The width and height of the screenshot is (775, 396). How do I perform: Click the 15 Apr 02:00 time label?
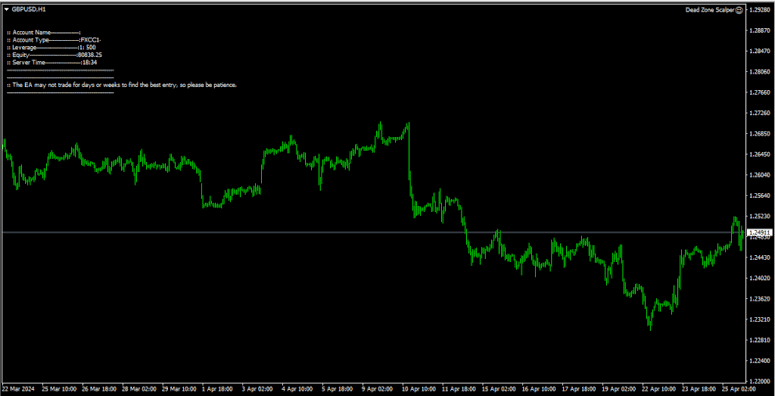[499, 389]
